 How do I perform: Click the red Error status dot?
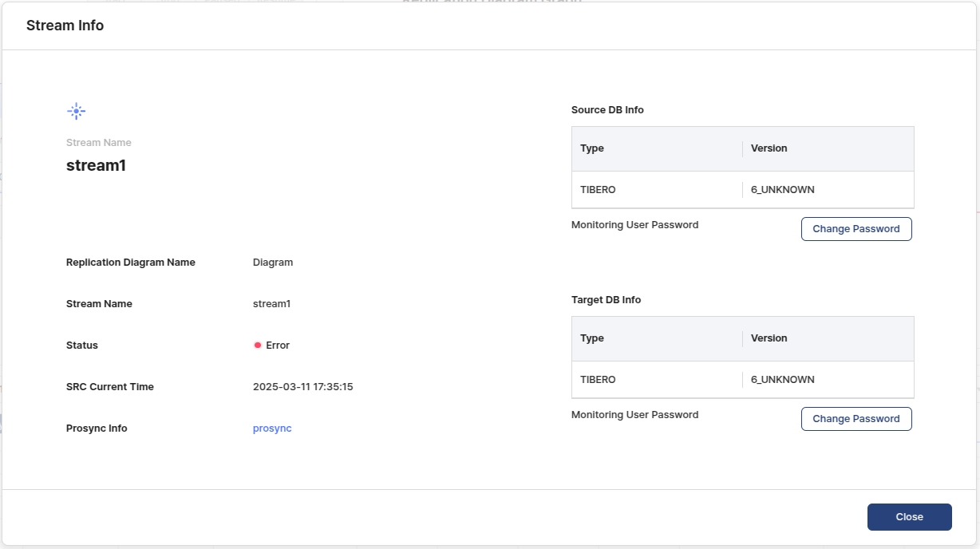point(258,346)
